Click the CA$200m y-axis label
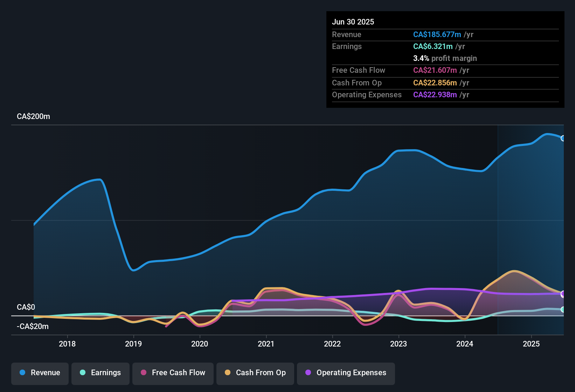 (34, 117)
